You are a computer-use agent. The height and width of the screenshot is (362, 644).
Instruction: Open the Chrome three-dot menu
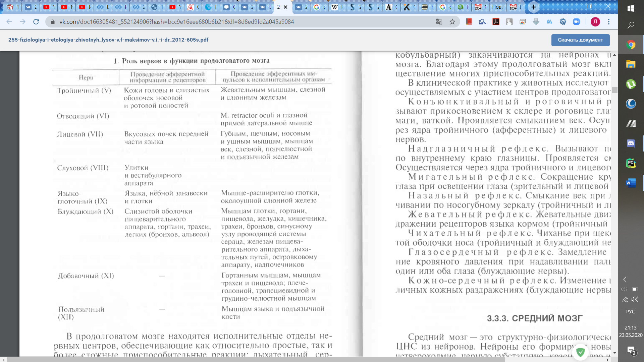click(609, 22)
